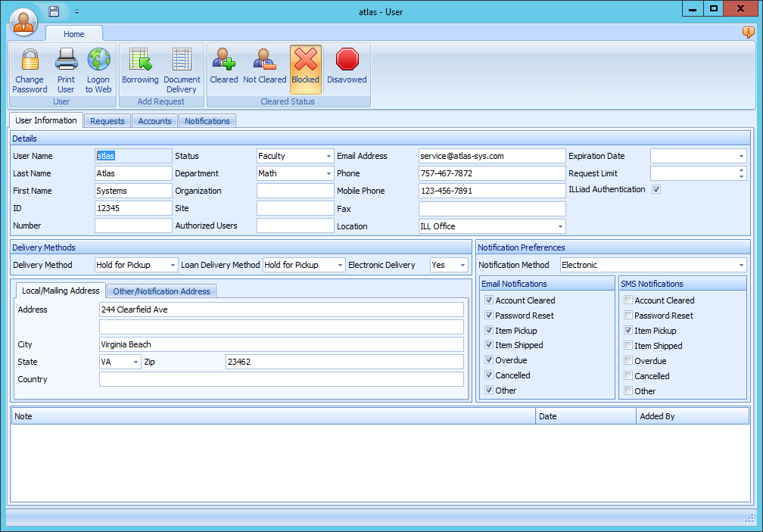Screen dimensions: 763x532
Task: Toggle ILLiad Authentication checkbox
Action: [656, 190]
